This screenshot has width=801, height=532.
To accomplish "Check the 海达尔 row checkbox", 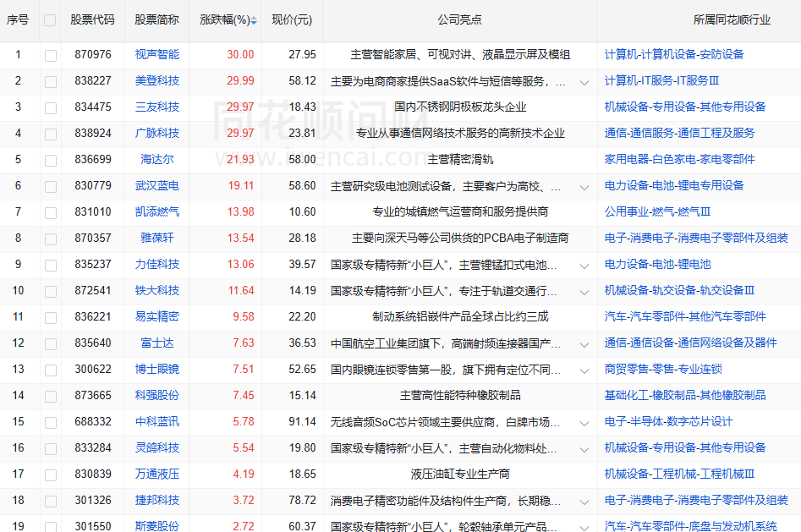I will pyautogui.click(x=51, y=161).
